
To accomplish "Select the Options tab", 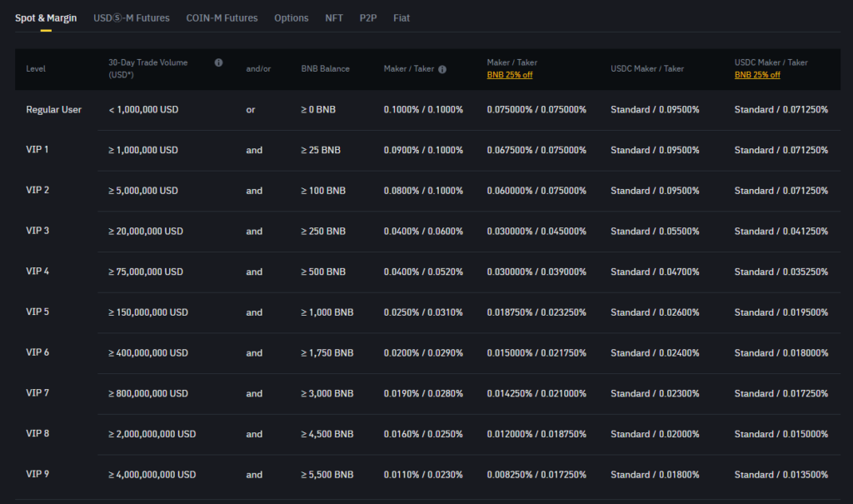I will tap(291, 17).
